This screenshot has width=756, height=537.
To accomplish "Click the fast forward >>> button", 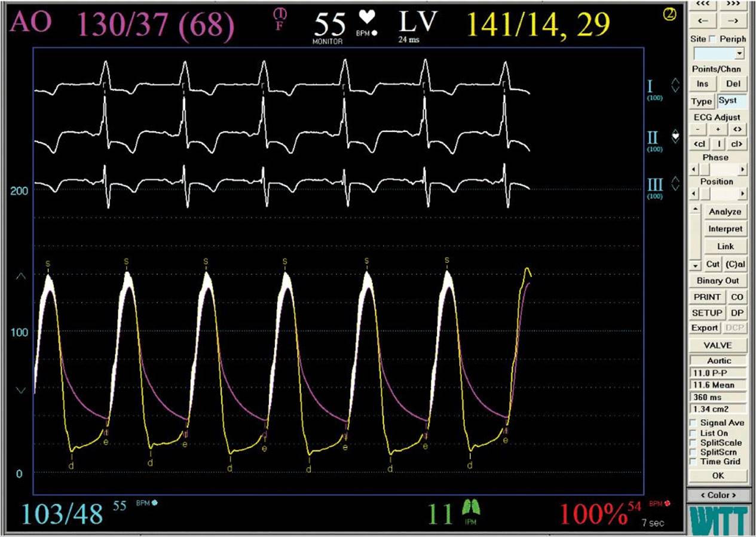I will tap(733, 5).
